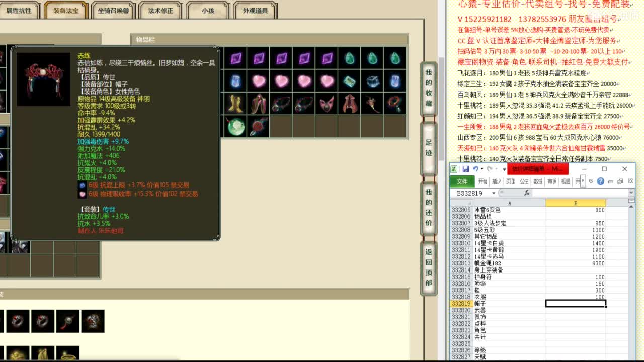
Task: Open 足迹 side button
Action: pos(429,149)
